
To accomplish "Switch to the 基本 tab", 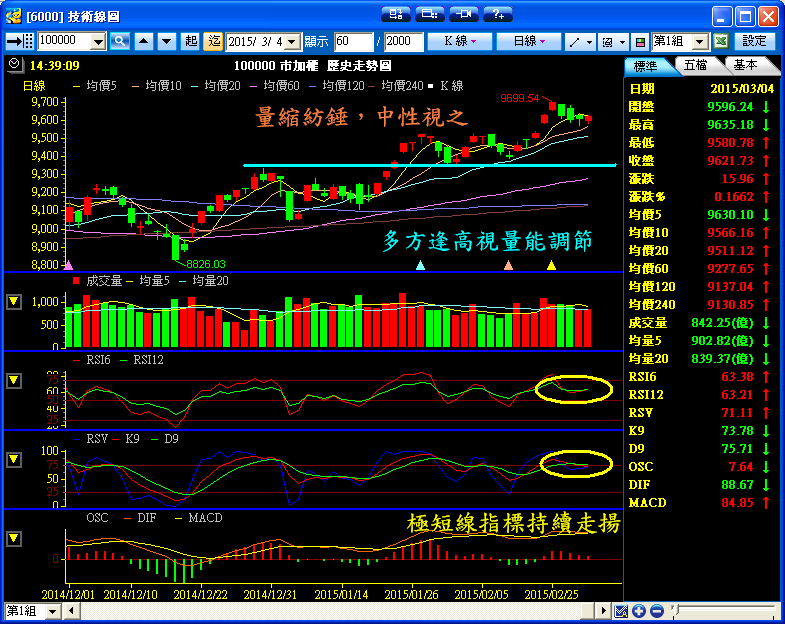I will [745, 65].
